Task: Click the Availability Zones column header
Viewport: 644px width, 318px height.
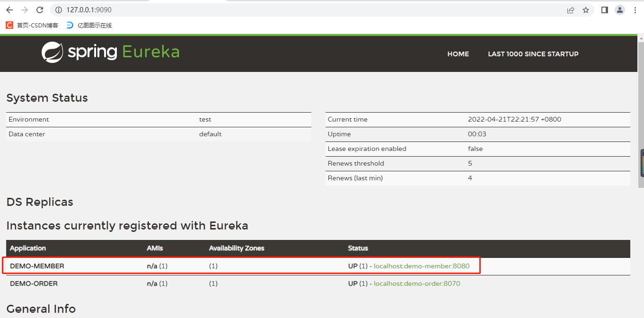Action: pos(237,248)
